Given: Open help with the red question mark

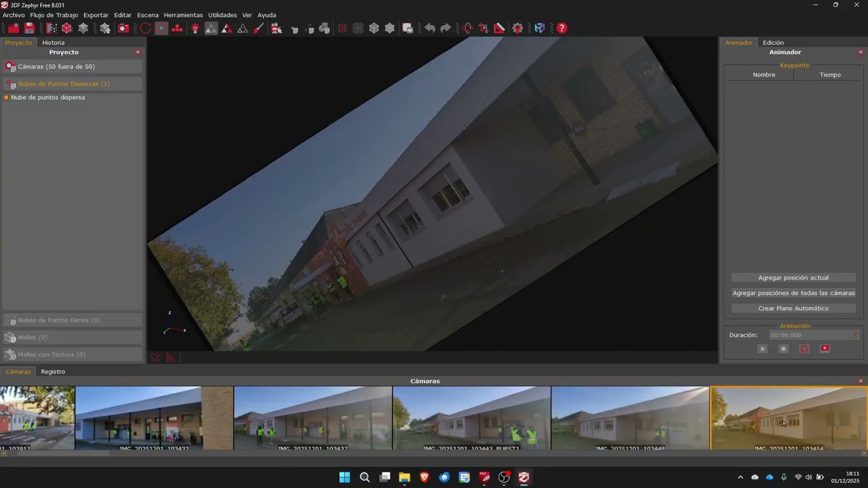Looking at the screenshot, I should (561, 28).
